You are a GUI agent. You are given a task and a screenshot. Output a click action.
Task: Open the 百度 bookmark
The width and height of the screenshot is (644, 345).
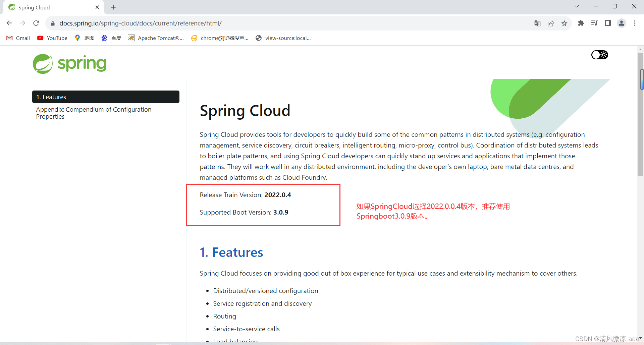coord(111,38)
